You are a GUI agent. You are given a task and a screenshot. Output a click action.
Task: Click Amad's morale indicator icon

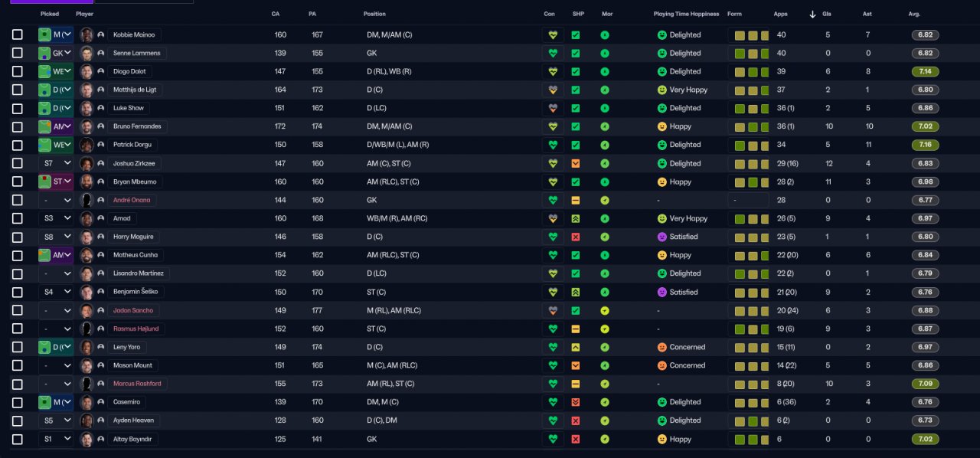click(x=605, y=218)
